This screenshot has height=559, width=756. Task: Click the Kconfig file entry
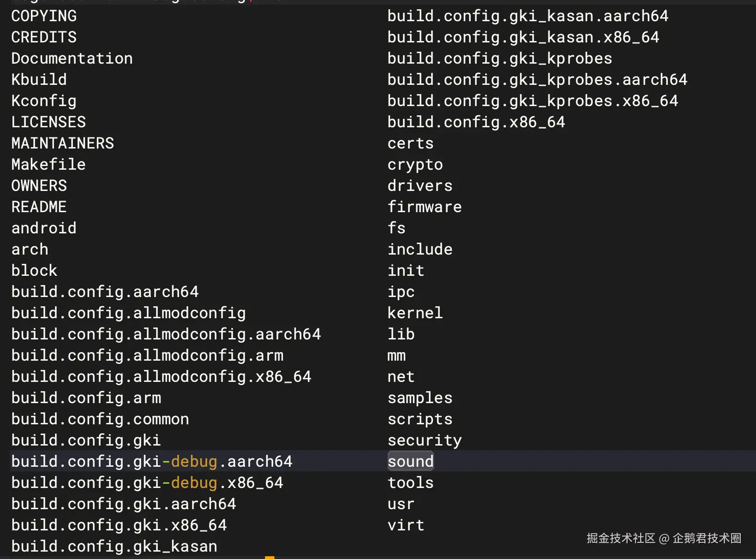44,101
